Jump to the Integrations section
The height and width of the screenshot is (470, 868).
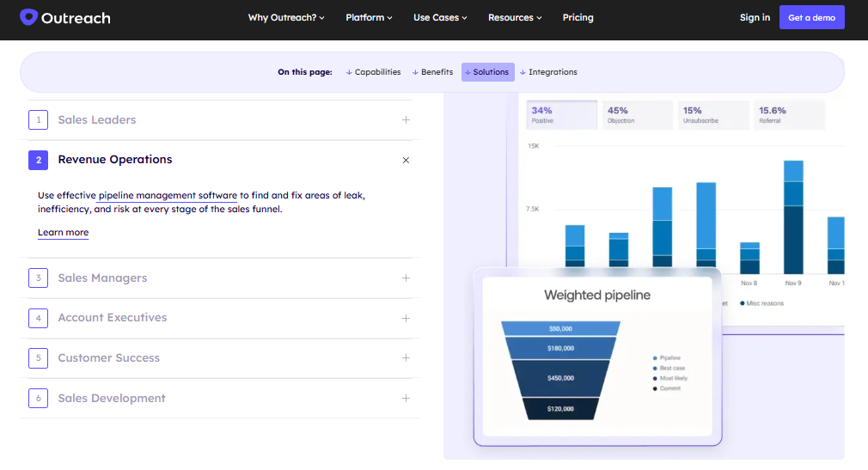click(548, 72)
